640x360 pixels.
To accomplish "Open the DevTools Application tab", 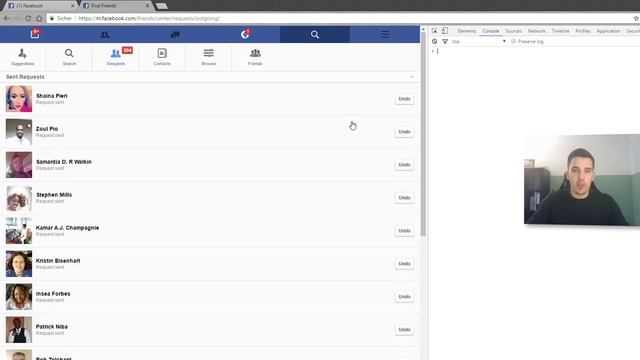I will [x=608, y=31].
